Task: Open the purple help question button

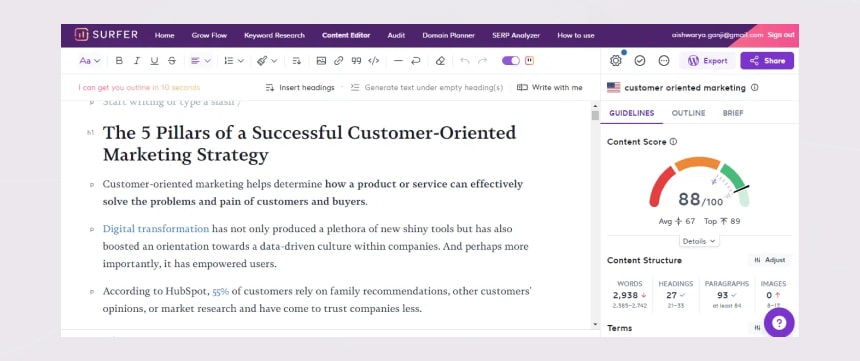Action: point(779,323)
